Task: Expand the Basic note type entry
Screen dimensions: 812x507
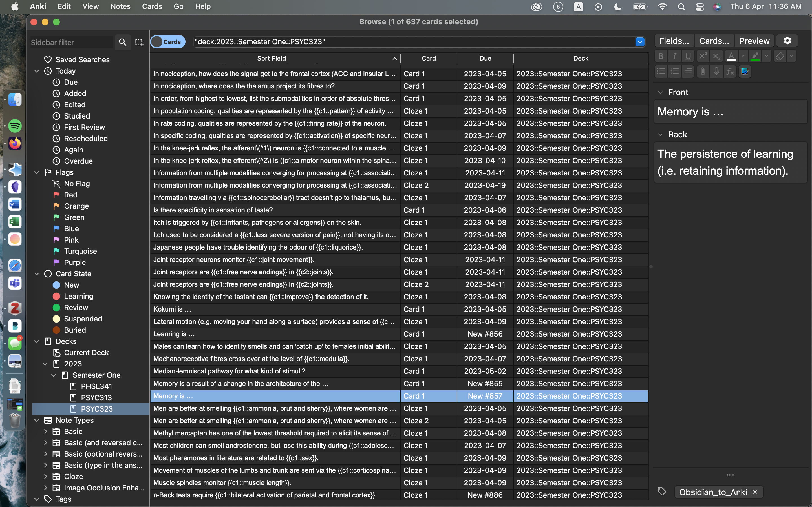Action: coord(46,432)
